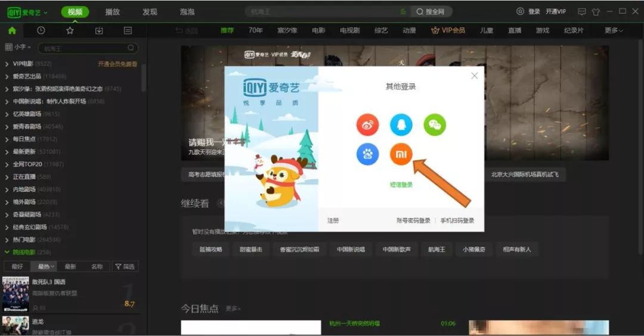Log in with Sina Weibo icon
Image resolution: width=644 pixels, height=336 pixels.
coord(367,125)
